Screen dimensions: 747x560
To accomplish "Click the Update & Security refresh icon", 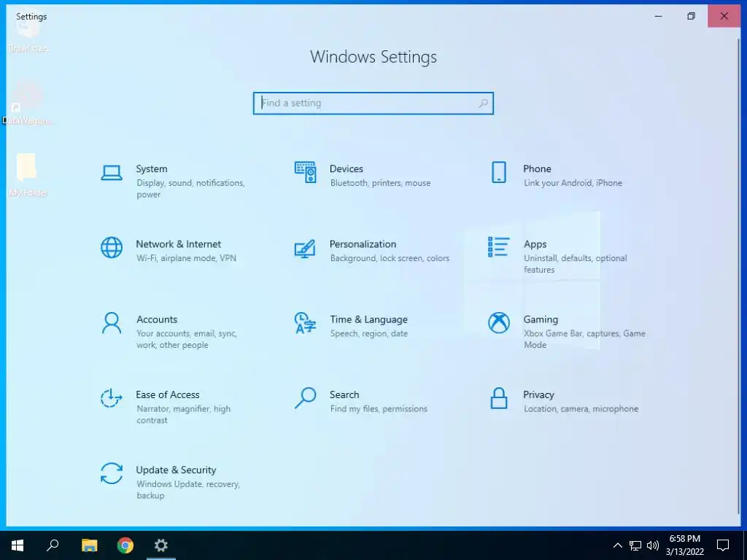I will (112, 473).
